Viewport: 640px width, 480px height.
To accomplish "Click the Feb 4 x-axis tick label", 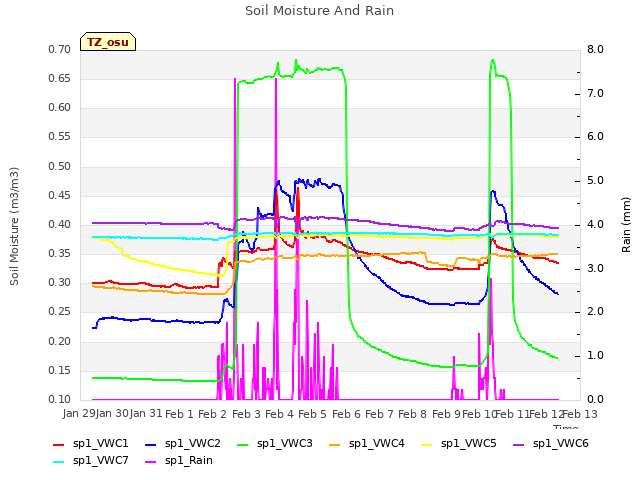I will [279, 414].
